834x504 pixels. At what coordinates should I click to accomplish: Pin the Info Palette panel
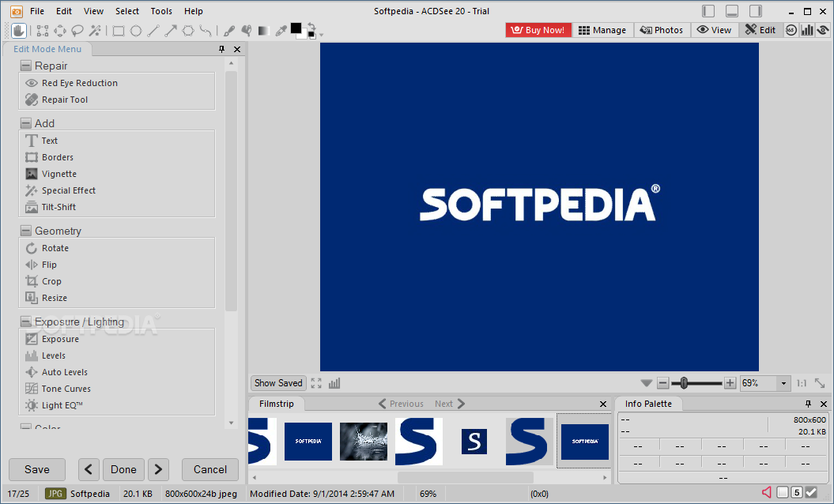[808, 404]
